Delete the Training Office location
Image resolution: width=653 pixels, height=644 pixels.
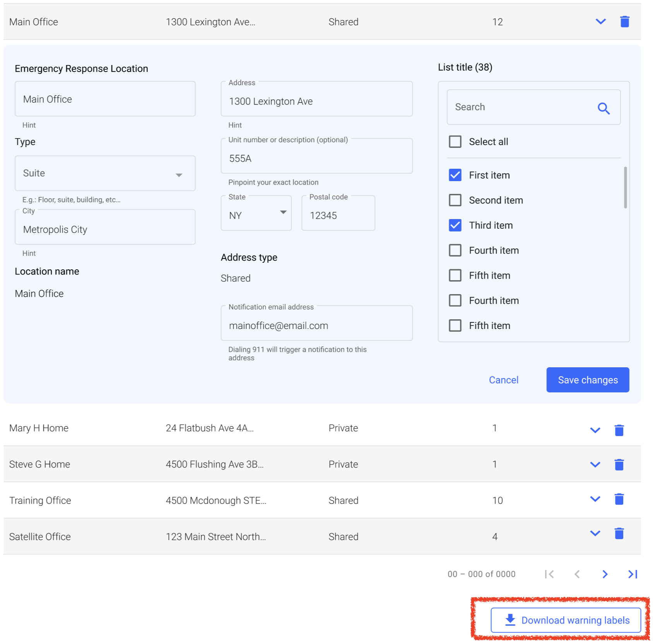(x=619, y=500)
